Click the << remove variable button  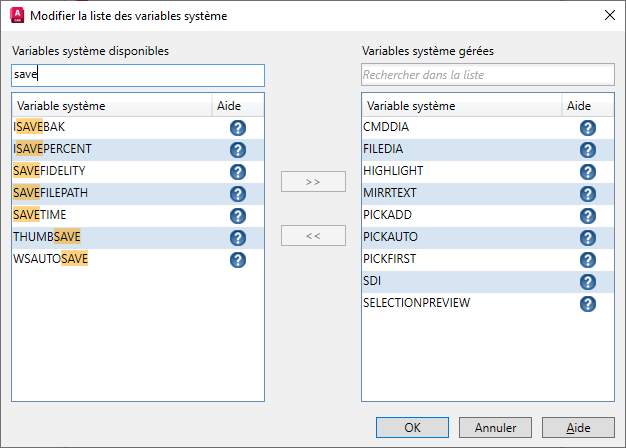coord(313,236)
